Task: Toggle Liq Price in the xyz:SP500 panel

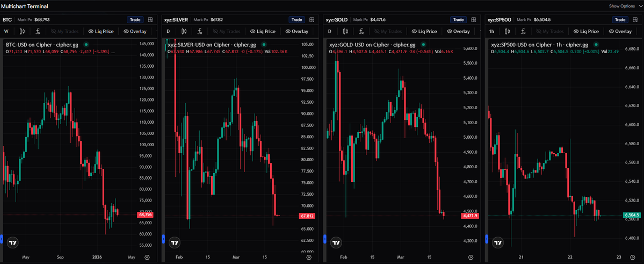Action: pos(586,31)
